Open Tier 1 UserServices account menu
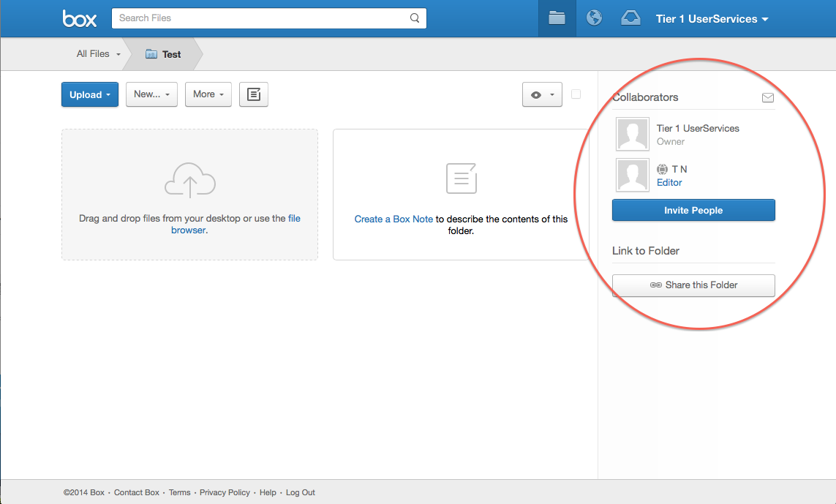This screenshot has width=836, height=504. pos(712,19)
